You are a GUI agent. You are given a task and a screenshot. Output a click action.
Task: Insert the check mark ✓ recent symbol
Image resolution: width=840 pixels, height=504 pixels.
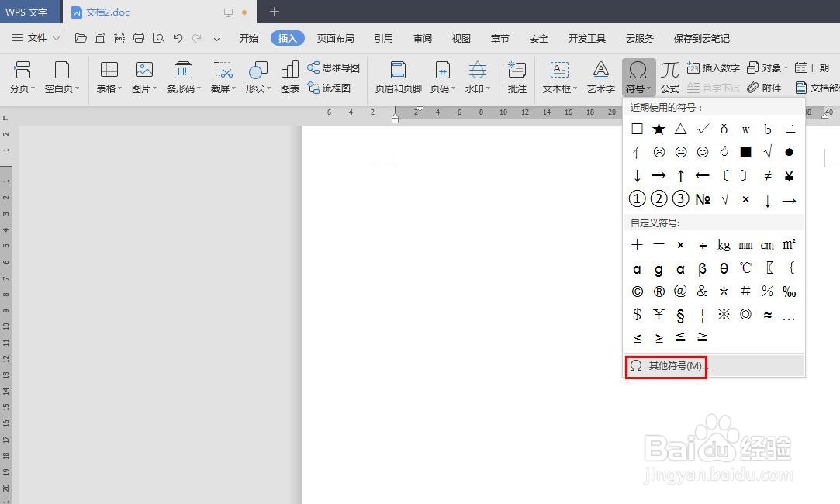coord(702,129)
